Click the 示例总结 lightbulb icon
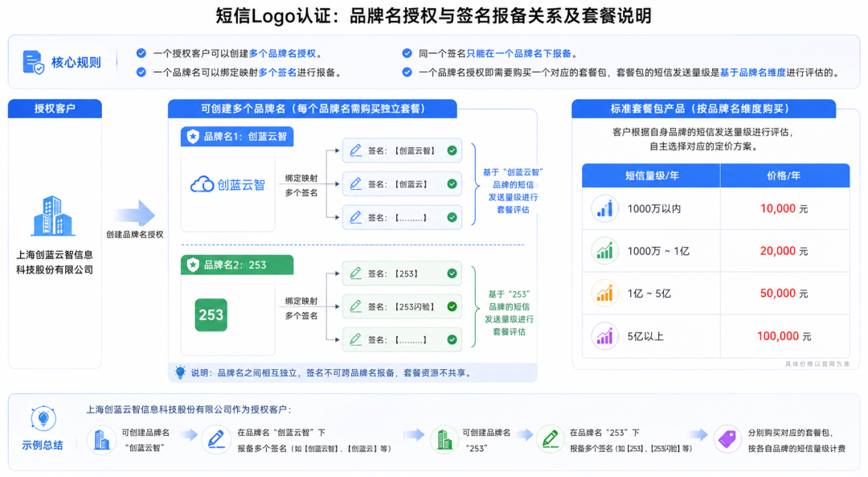This screenshot has height=477, width=868. click(x=43, y=419)
